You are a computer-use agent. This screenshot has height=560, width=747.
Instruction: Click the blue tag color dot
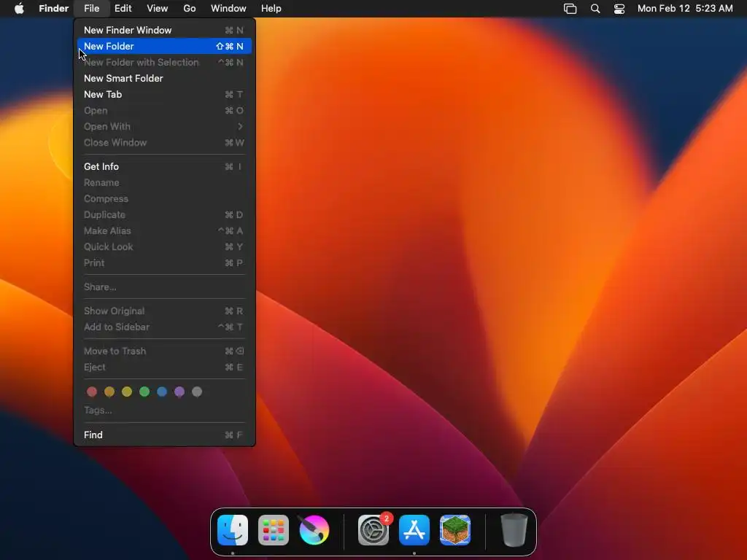(x=162, y=392)
